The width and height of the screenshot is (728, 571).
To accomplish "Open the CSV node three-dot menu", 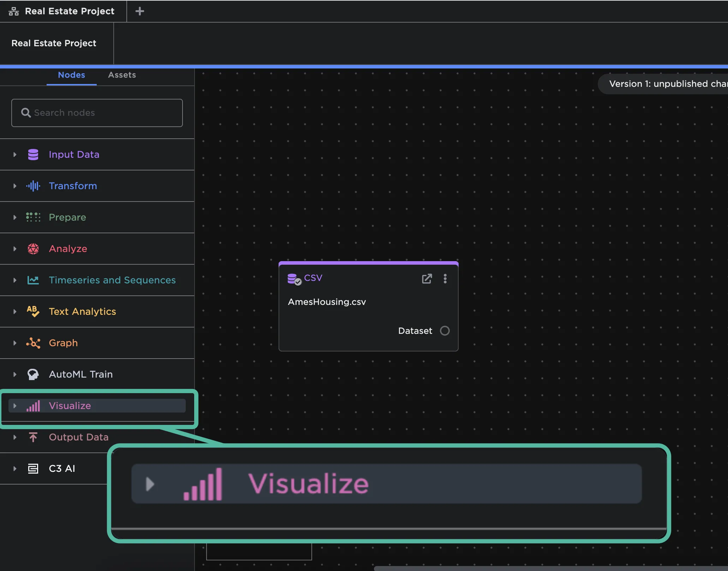I will pyautogui.click(x=445, y=279).
